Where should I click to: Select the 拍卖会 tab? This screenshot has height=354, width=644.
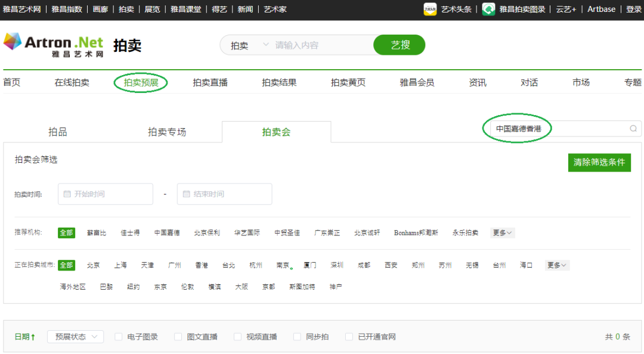277,132
